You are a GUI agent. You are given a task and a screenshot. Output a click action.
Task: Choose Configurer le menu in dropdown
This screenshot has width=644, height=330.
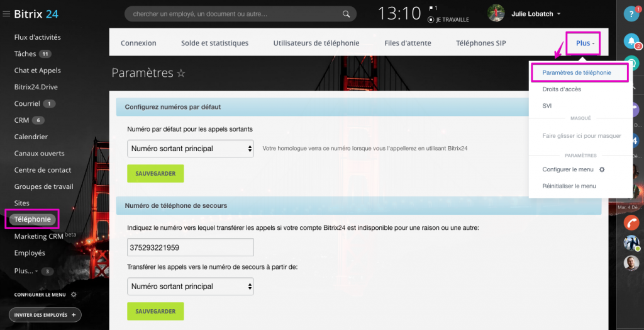(568, 169)
